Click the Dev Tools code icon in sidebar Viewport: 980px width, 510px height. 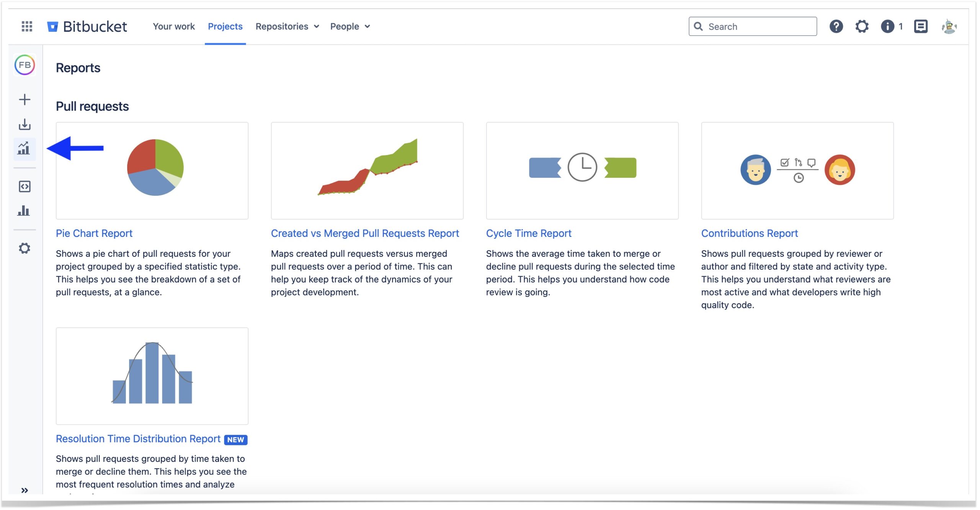point(24,187)
